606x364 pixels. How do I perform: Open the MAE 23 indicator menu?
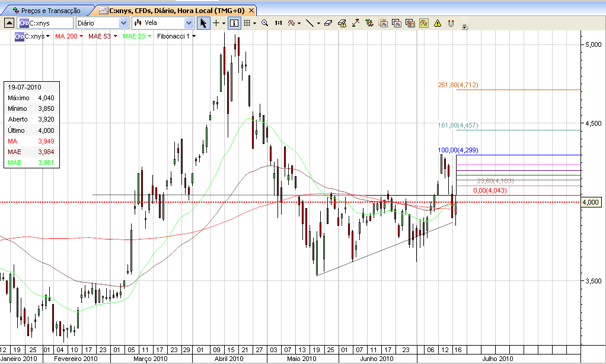click(149, 36)
